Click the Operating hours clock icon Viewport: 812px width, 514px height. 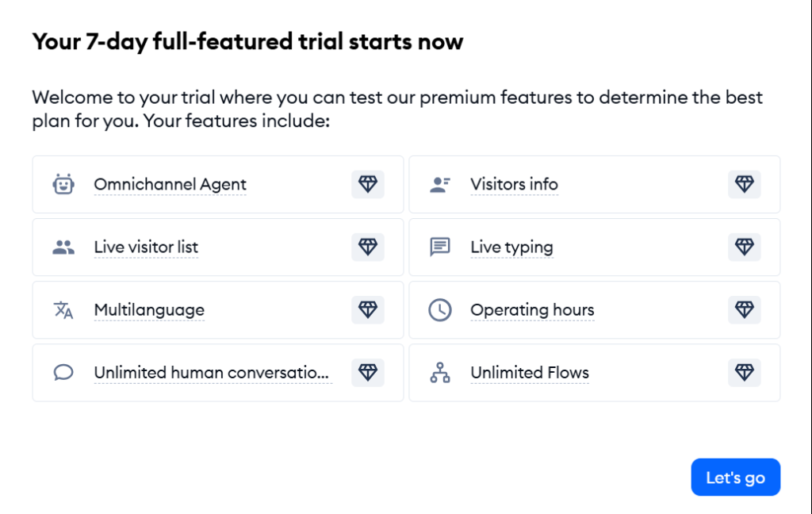click(x=439, y=310)
